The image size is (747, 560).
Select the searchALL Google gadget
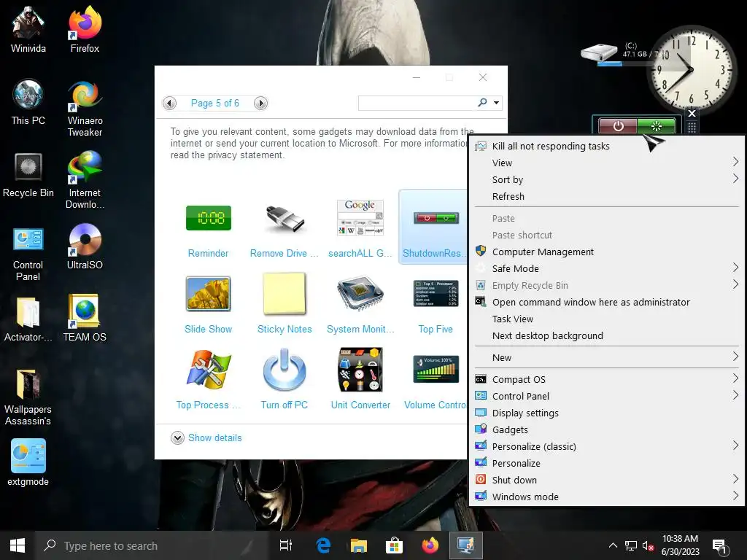(x=360, y=229)
